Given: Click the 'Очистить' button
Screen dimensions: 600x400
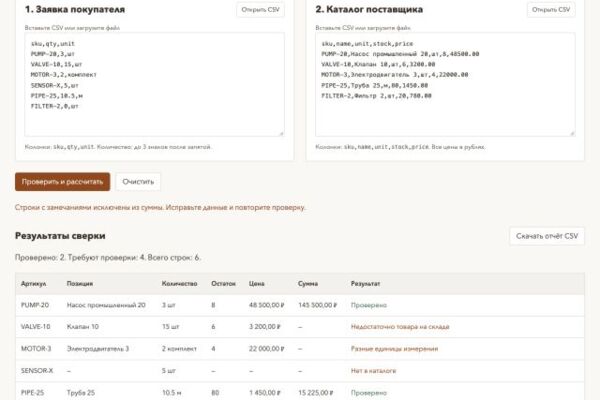Looking at the screenshot, I should point(138,182).
